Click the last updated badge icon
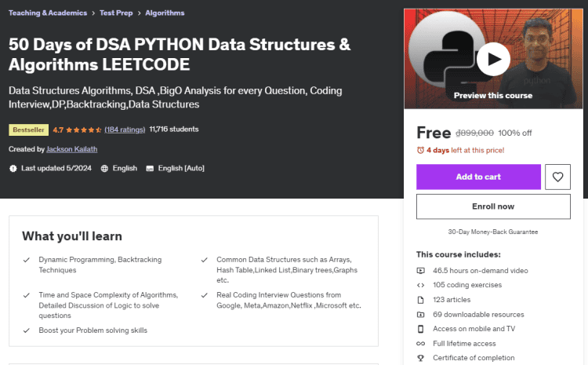Image resolution: width=588 pixels, height=365 pixels. click(13, 168)
